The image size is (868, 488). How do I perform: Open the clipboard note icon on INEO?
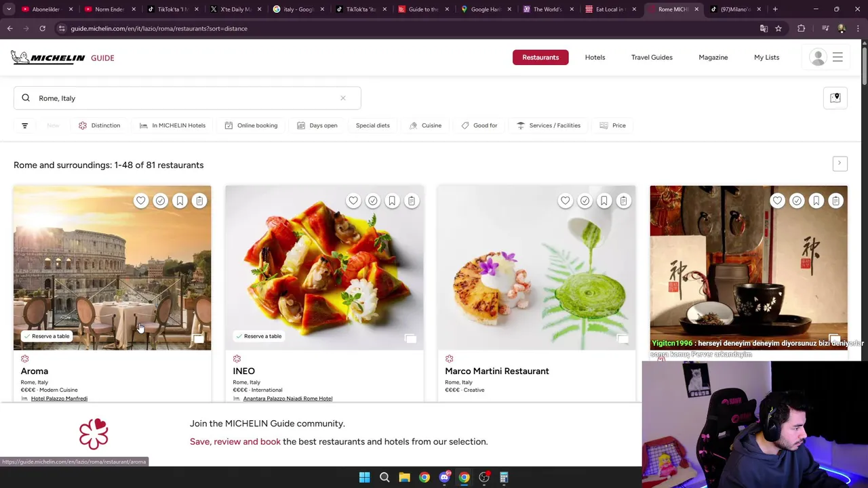coord(412,201)
